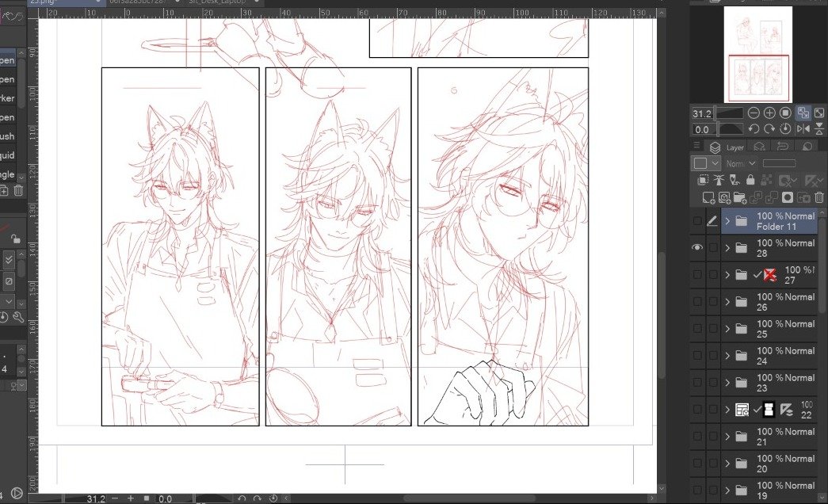This screenshot has height=504, width=828.
Task: Expand folder 23 in the layer list
Action: tap(727, 383)
